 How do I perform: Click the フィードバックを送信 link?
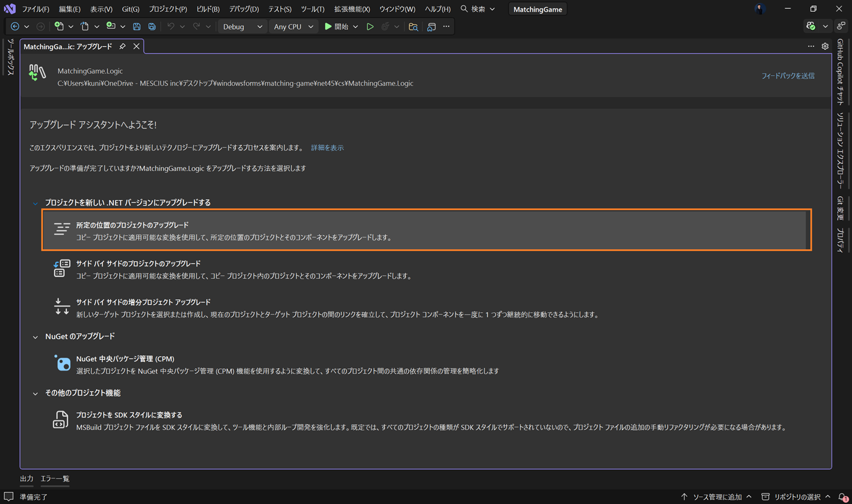click(x=787, y=76)
